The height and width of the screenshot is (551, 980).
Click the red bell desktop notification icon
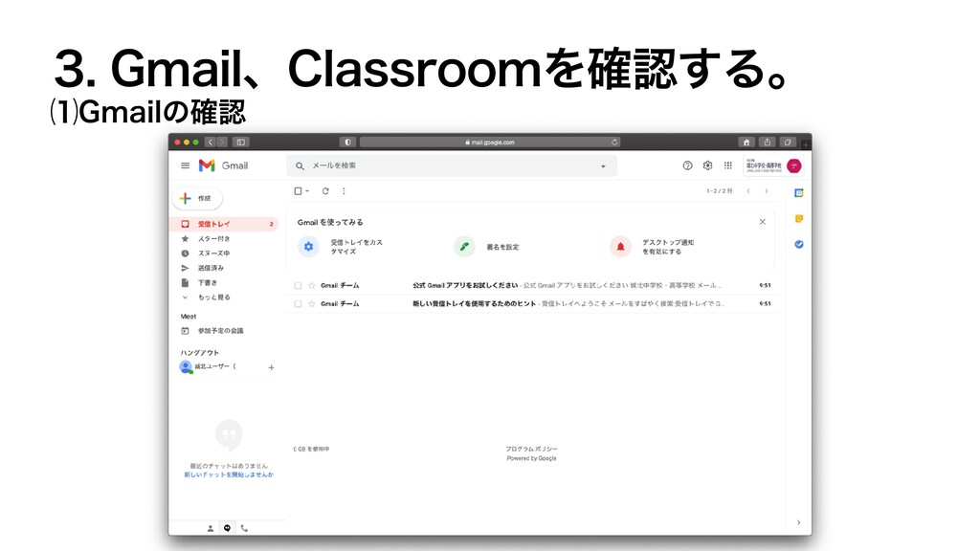pyautogui.click(x=620, y=247)
